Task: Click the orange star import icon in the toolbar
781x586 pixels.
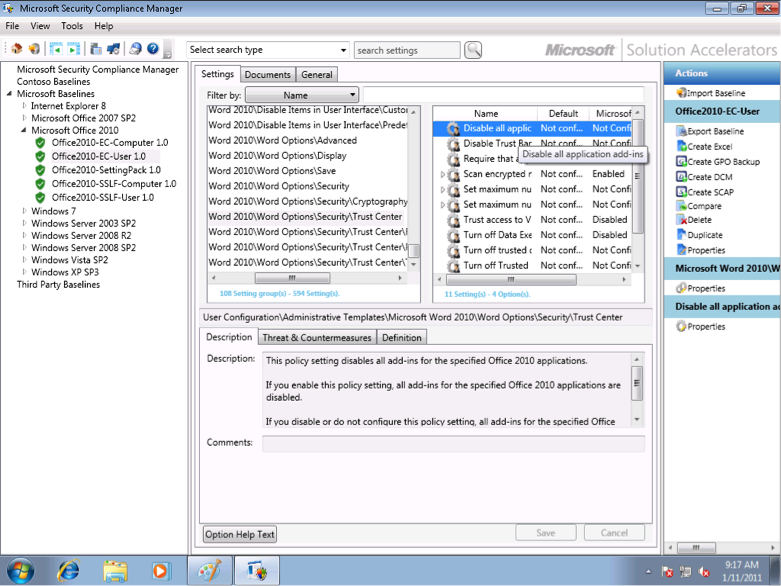Action: pos(34,49)
